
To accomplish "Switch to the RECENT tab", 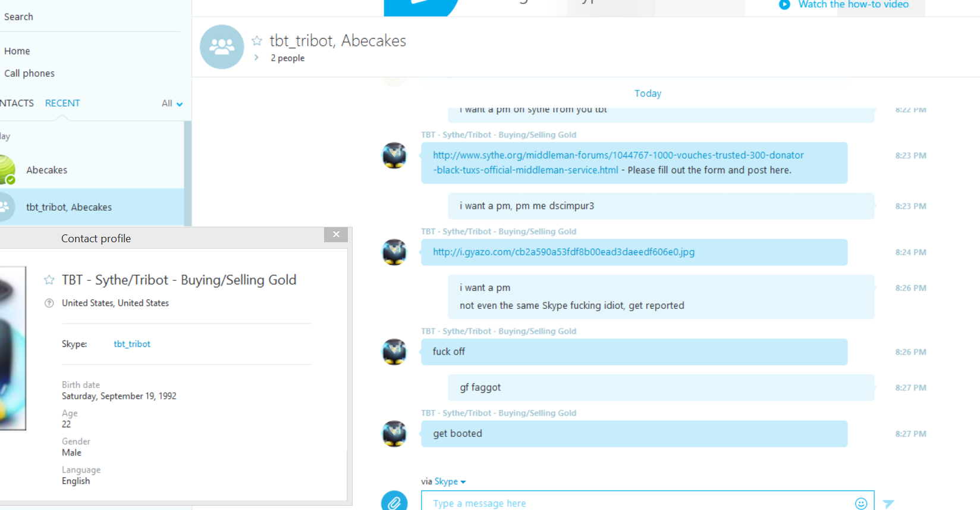I will (62, 103).
